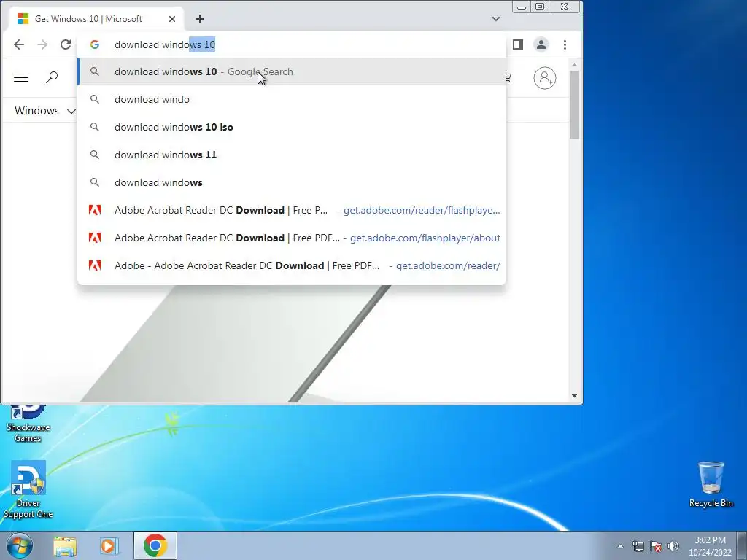Screen dimensions: 747x560
Task: Open a new Chrome tab
Action: pyautogui.click(x=200, y=19)
